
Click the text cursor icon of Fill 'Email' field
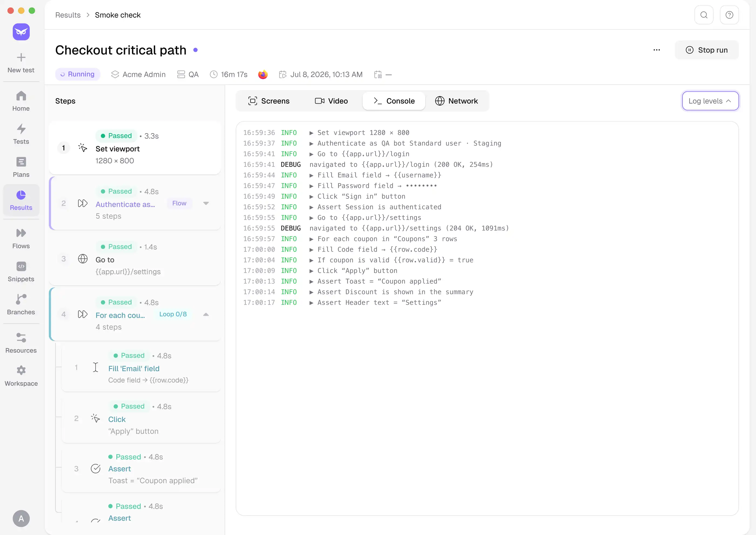click(x=96, y=367)
